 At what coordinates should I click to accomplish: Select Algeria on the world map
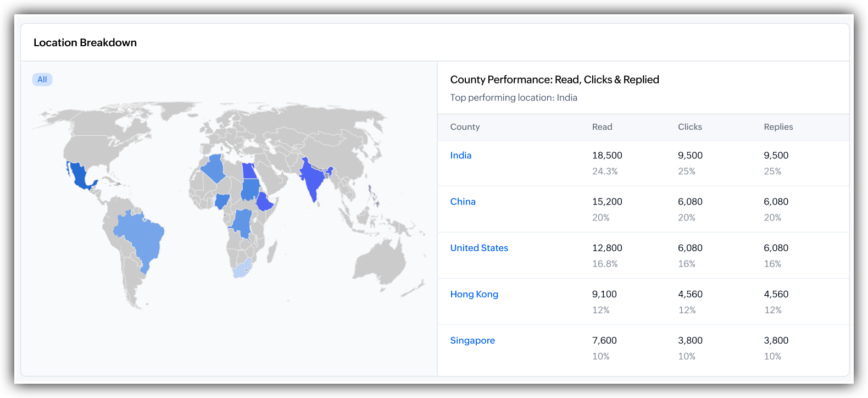click(214, 168)
